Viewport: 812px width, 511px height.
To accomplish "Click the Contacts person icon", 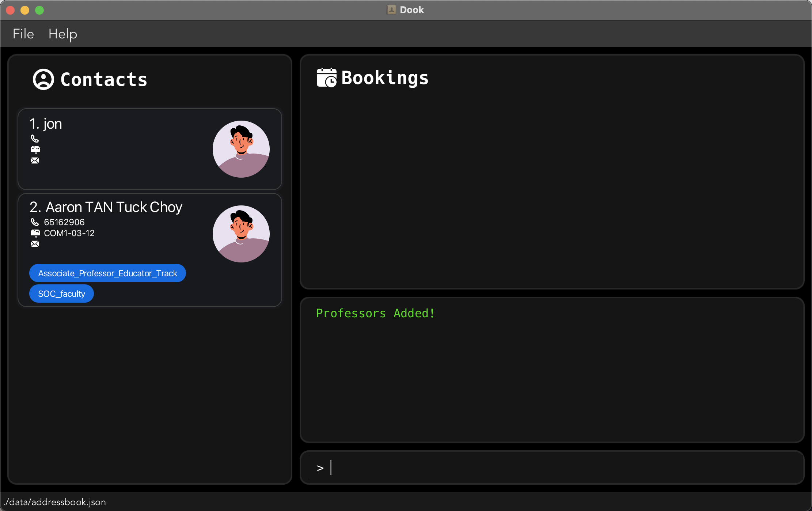I will (x=43, y=79).
